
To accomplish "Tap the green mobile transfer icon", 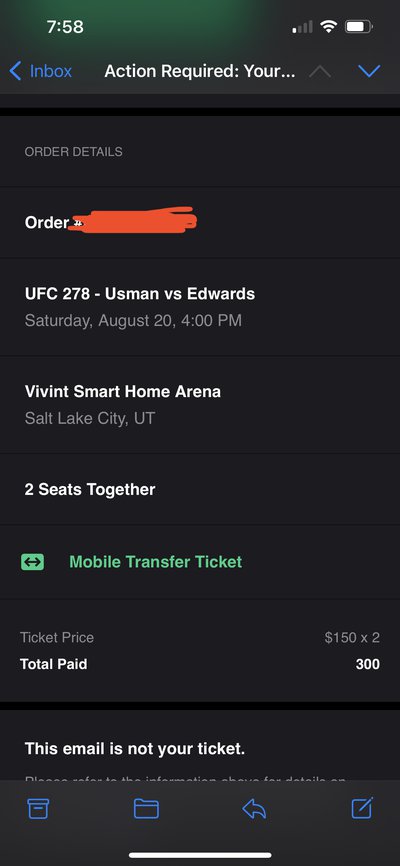I will (33, 562).
